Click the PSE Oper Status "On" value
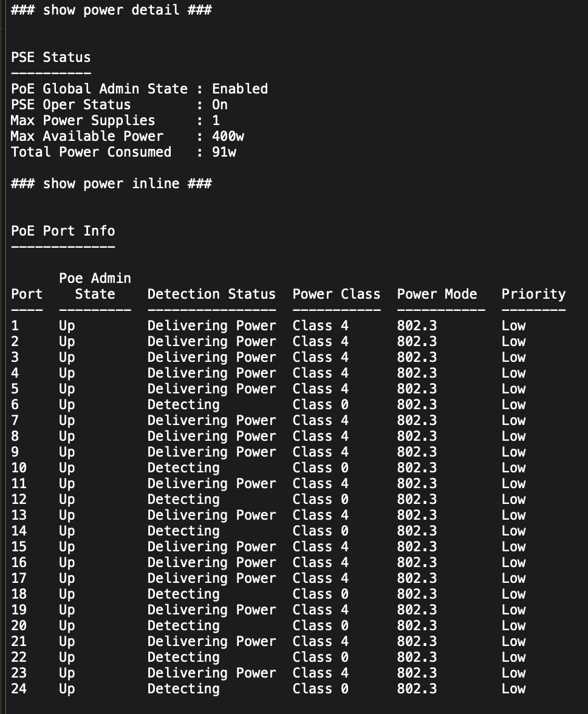This screenshot has height=714, width=588. (x=219, y=104)
